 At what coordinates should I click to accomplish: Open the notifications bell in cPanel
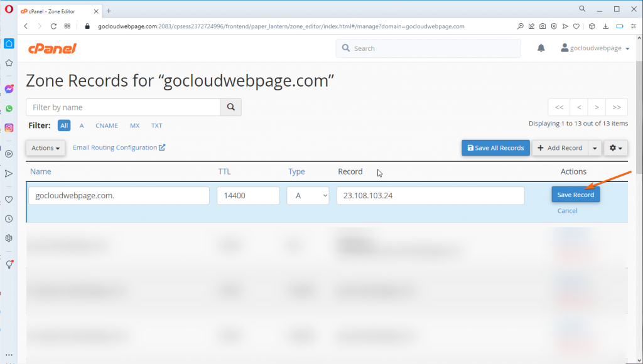point(541,48)
